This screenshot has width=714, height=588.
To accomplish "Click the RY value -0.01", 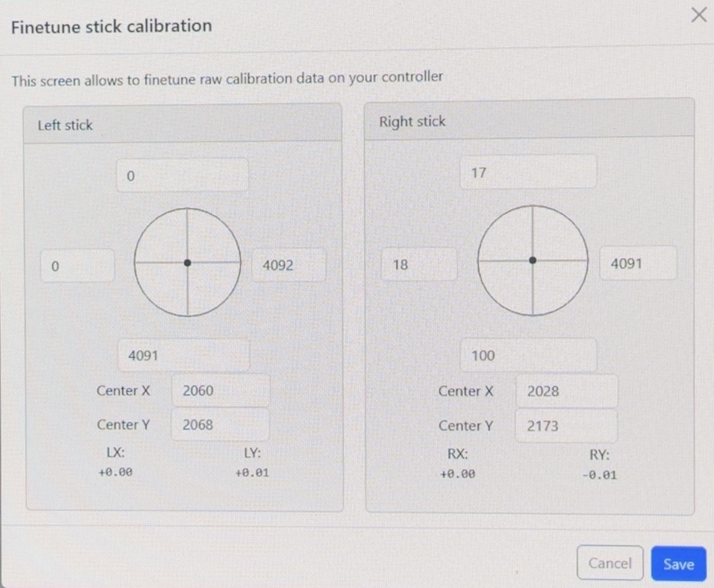I will 599,475.
